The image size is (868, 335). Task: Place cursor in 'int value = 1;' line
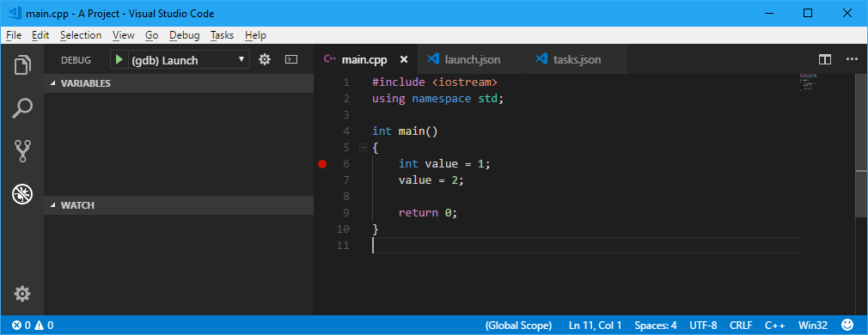pyautogui.click(x=444, y=164)
